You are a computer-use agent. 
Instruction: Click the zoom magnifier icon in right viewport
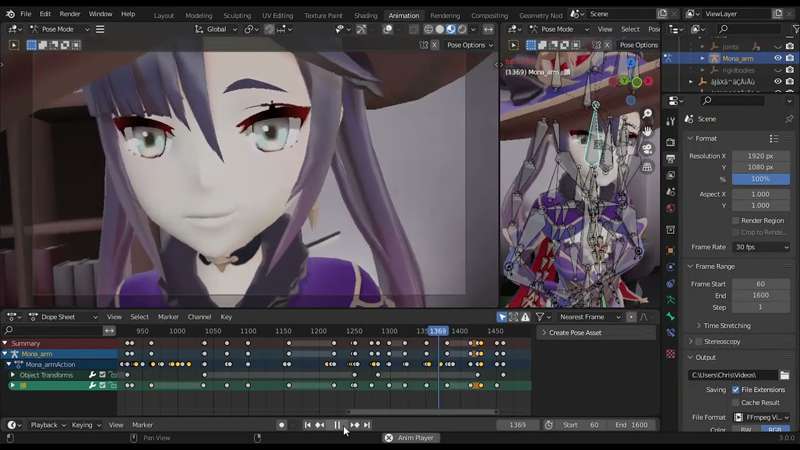coord(647,114)
